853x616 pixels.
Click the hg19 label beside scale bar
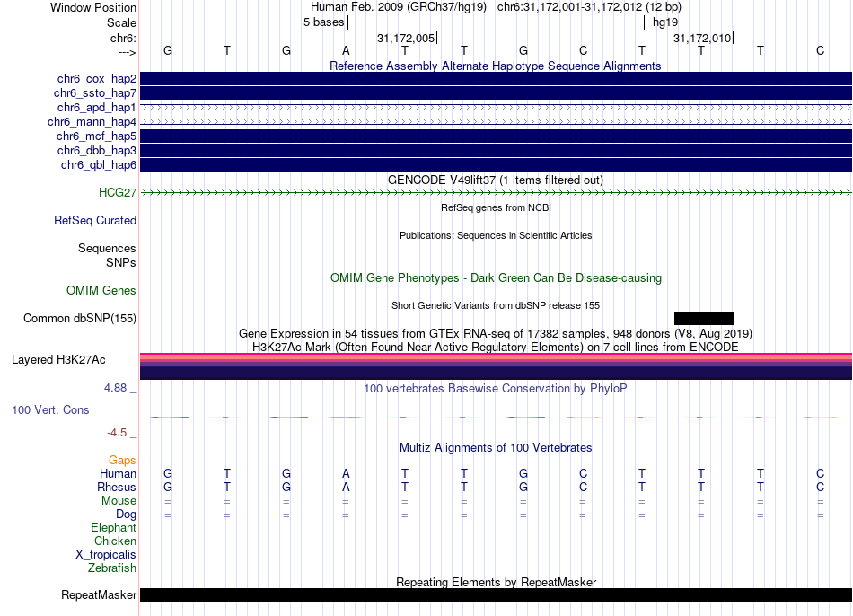[665, 22]
